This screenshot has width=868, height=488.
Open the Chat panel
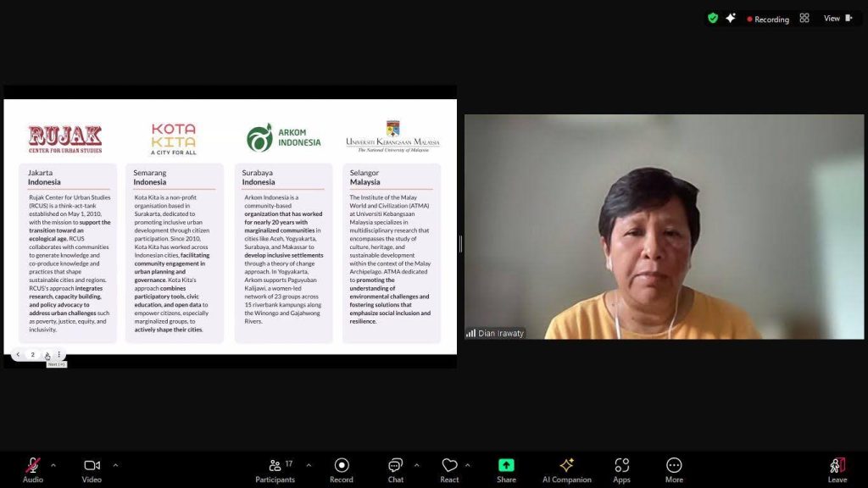(x=395, y=470)
